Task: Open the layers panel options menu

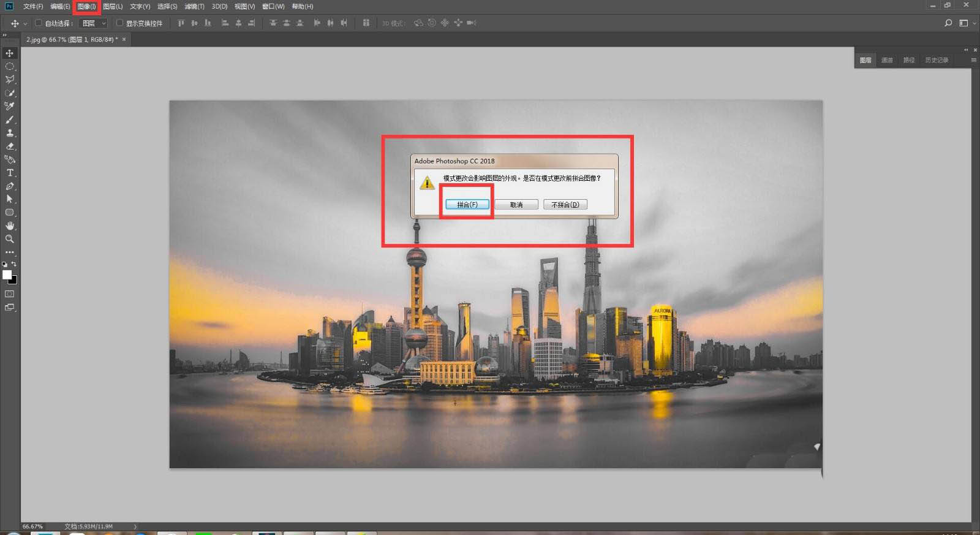Action: (973, 60)
